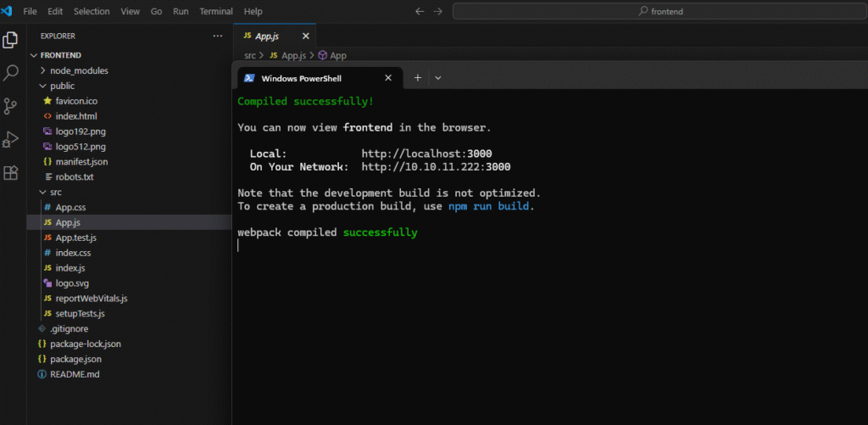Click the navigate forward arrow
This screenshot has width=868, height=425.
tap(438, 12)
